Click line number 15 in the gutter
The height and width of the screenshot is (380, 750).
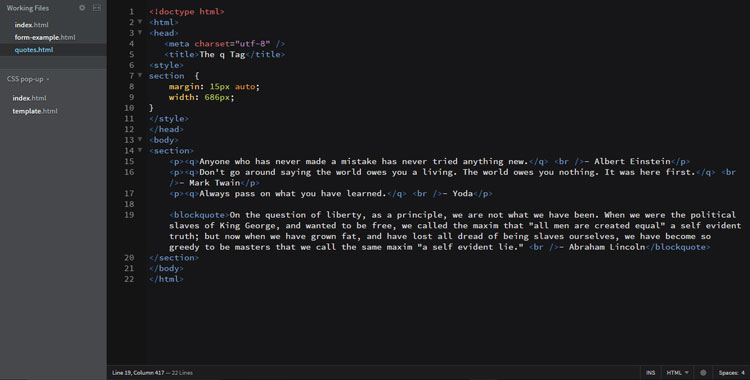coord(129,161)
